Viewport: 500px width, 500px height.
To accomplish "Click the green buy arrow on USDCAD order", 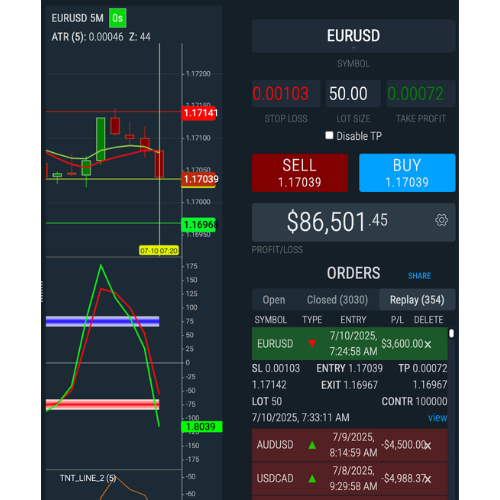I will click(x=312, y=479).
